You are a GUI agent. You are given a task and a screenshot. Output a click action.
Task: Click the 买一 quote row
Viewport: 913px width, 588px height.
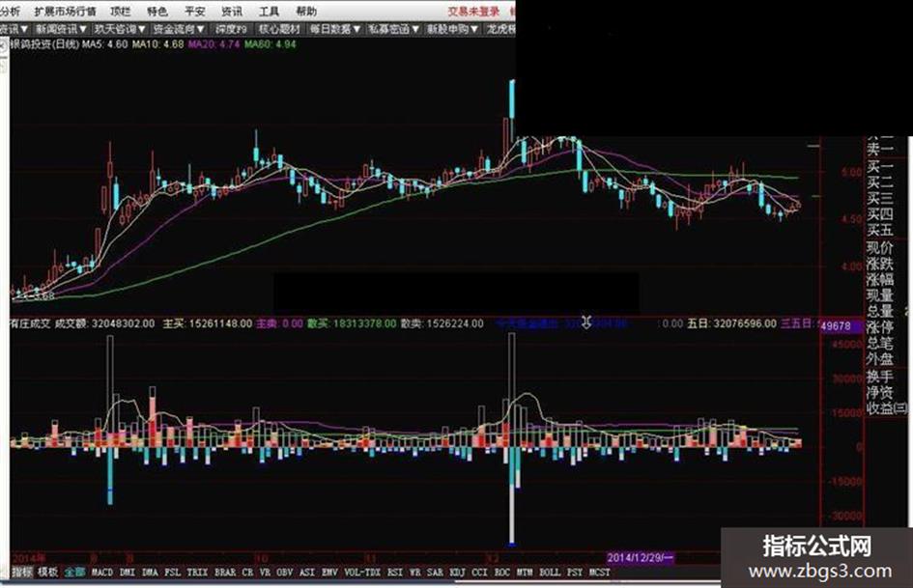point(880,167)
